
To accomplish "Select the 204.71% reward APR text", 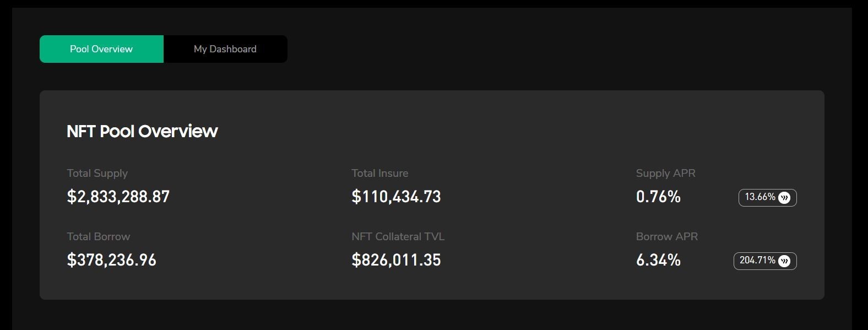I will click(757, 260).
